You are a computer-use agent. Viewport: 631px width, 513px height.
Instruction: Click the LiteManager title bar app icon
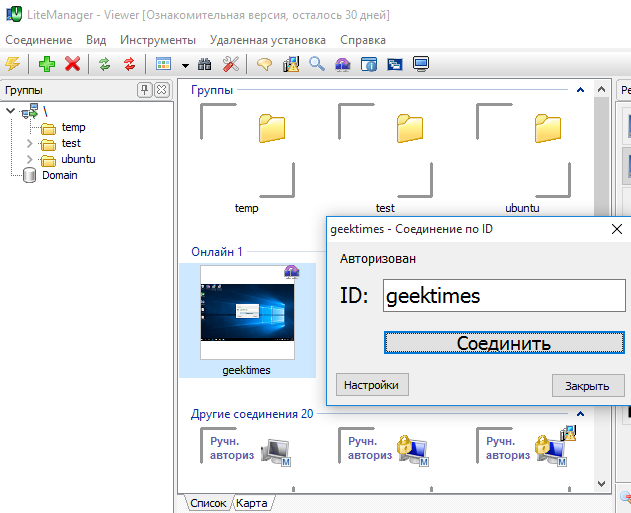[x=14, y=14]
